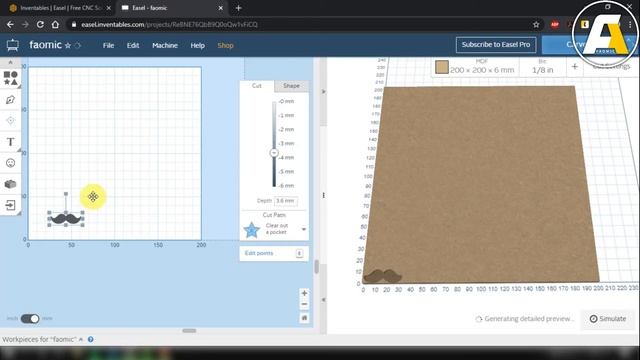Open the File menu
This screenshot has height=360, width=640.
108,45
